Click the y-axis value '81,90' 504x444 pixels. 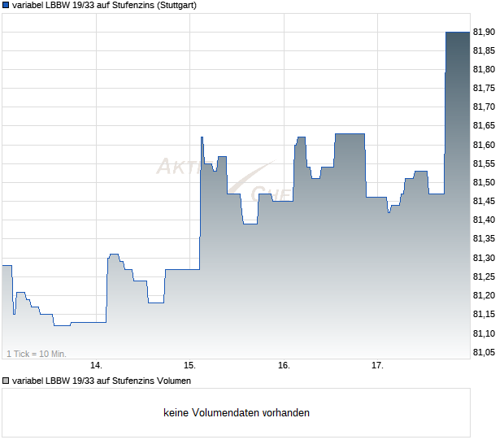click(484, 32)
